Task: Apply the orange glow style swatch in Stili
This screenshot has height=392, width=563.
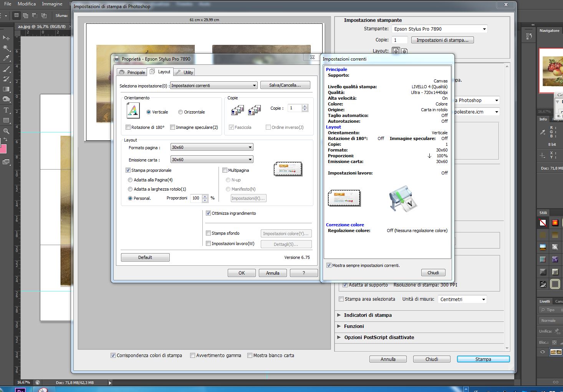Action: click(x=555, y=222)
